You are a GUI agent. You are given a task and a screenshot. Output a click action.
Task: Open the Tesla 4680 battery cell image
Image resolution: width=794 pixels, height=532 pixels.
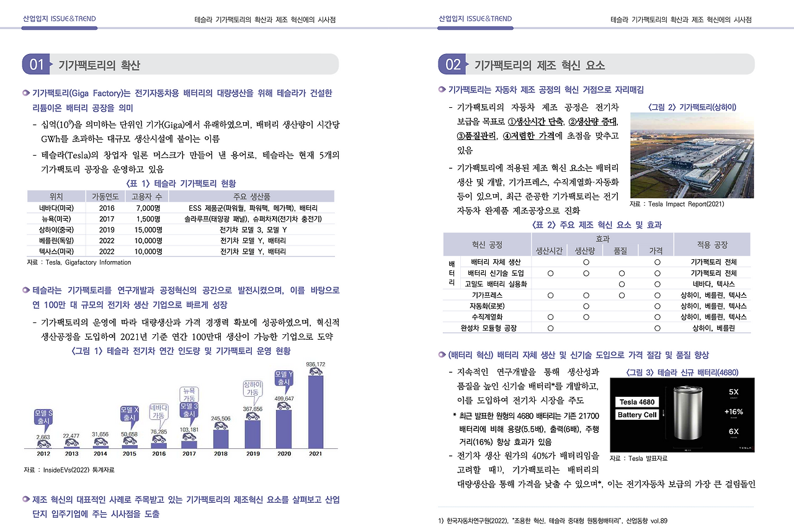point(682,415)
